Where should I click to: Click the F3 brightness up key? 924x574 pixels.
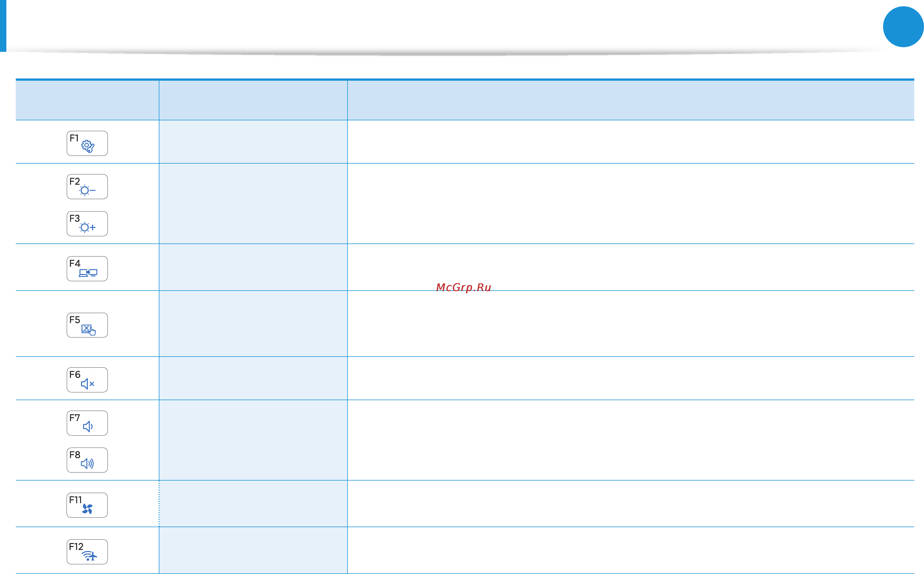87,224
